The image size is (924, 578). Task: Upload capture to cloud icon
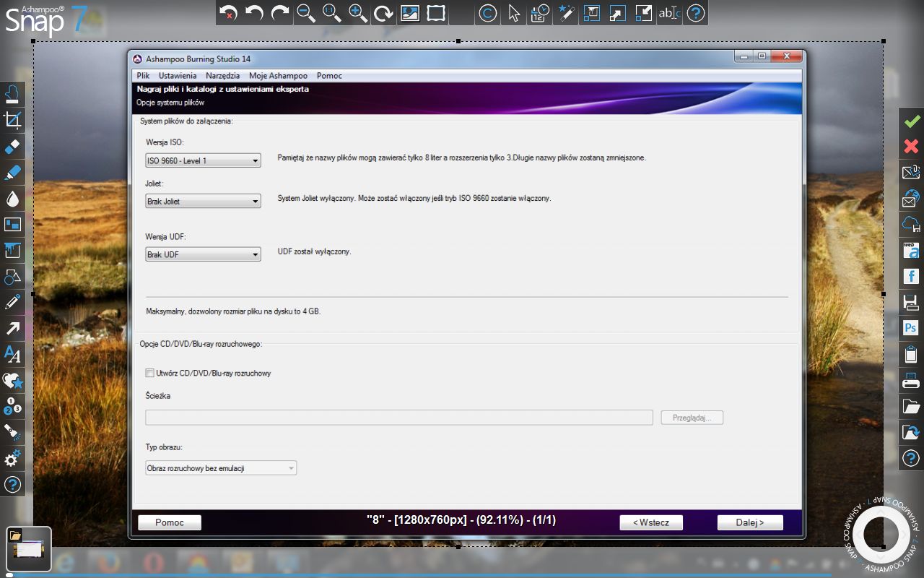(x=911, y=224)
